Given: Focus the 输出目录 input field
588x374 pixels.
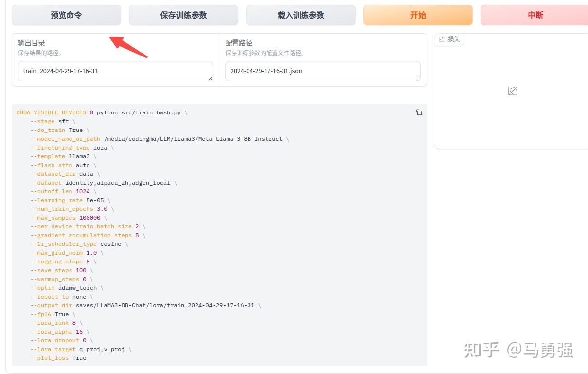Looking at the screenshot, I should [115, 71].
